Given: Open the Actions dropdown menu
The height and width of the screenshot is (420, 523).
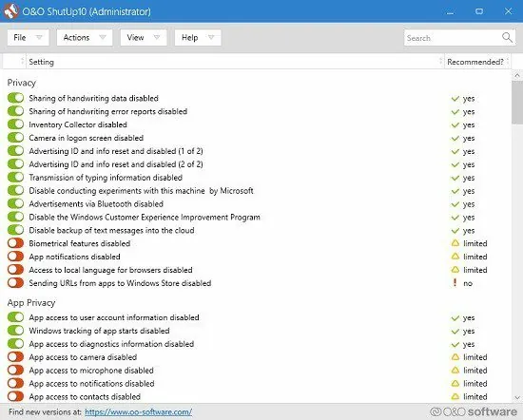Looking at the screenshot, I should [x=85, y=37].
